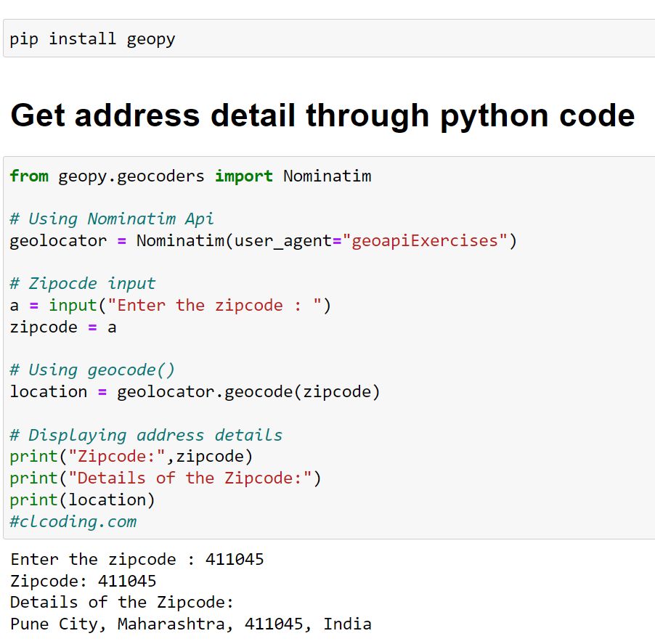Click the pip install geopy cell
The image size is (655, 644).
pyautogui.click(x=92, y=38)
